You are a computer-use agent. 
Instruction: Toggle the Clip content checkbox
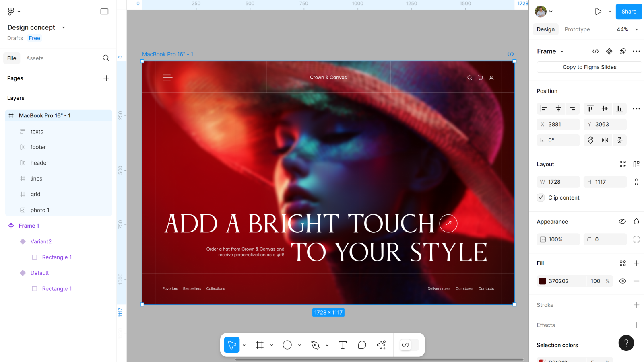click(x=541, y=197)
